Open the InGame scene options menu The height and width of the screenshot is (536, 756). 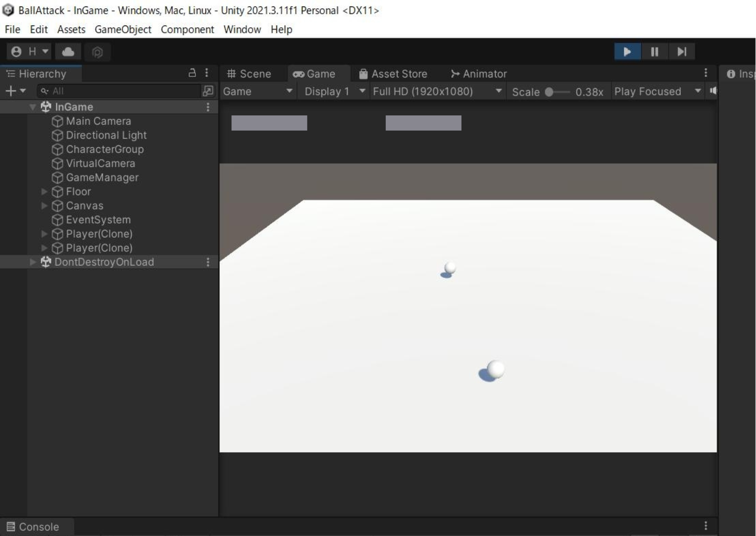(x=208, y=107)
